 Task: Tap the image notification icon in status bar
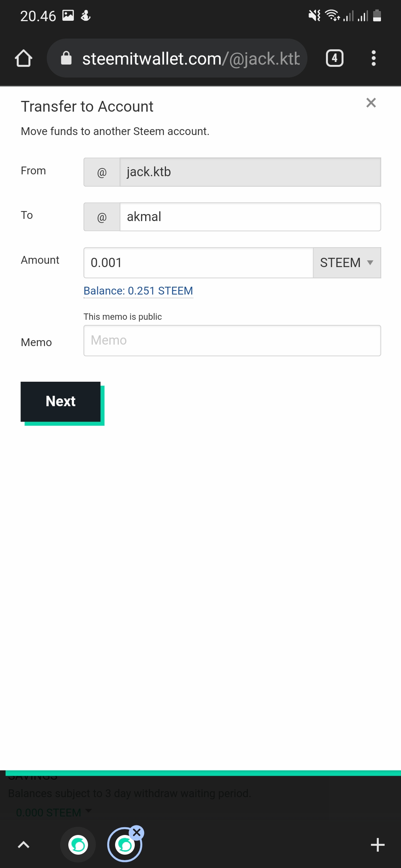pyautogui.click(x=68, y=15)
